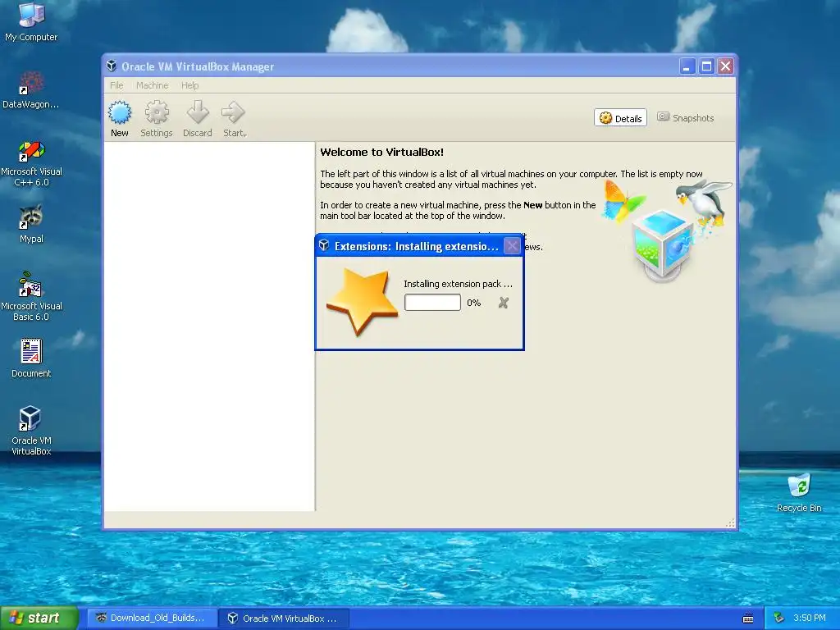Click the empty virtual machine list pane
Screen dimensions: 840x630
click(209, 326)
